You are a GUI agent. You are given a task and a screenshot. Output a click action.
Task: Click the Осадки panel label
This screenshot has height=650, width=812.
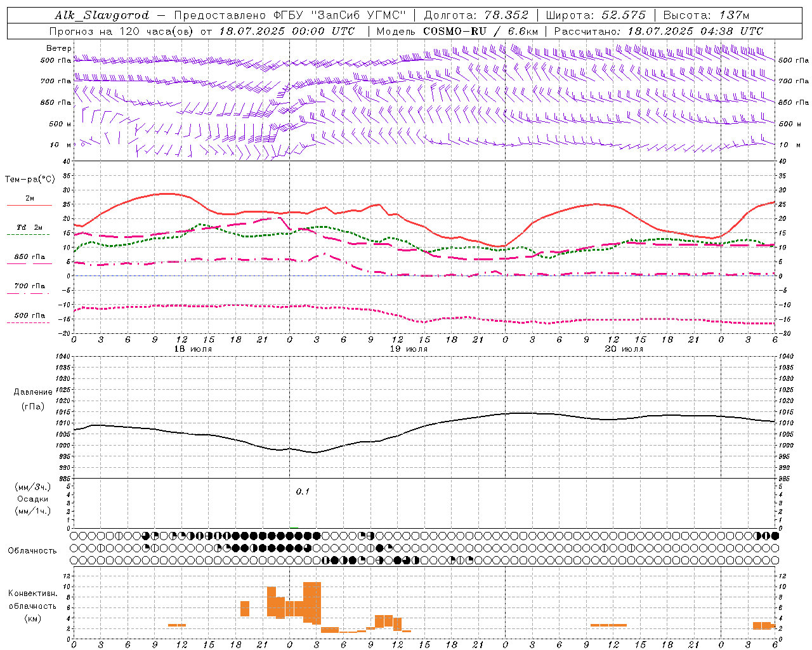point(33,499)
